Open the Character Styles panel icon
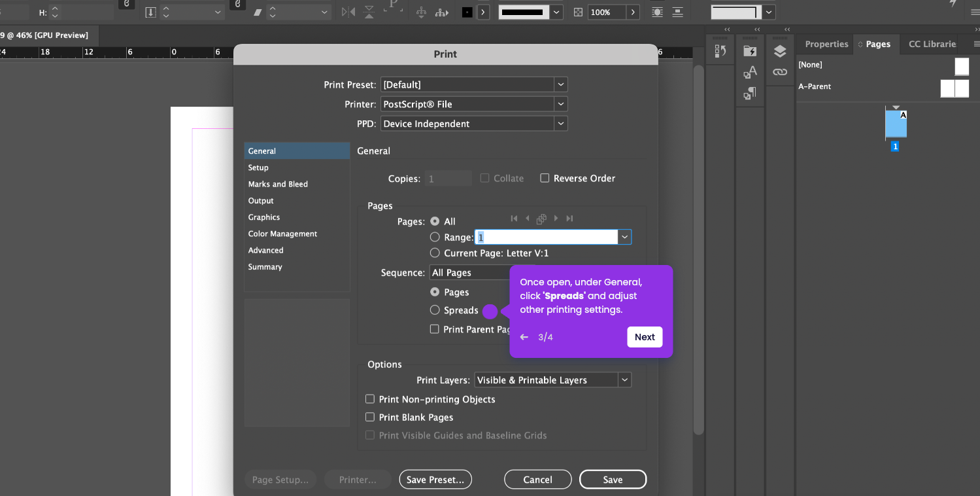The image size is (980, 496). (750, 72)
